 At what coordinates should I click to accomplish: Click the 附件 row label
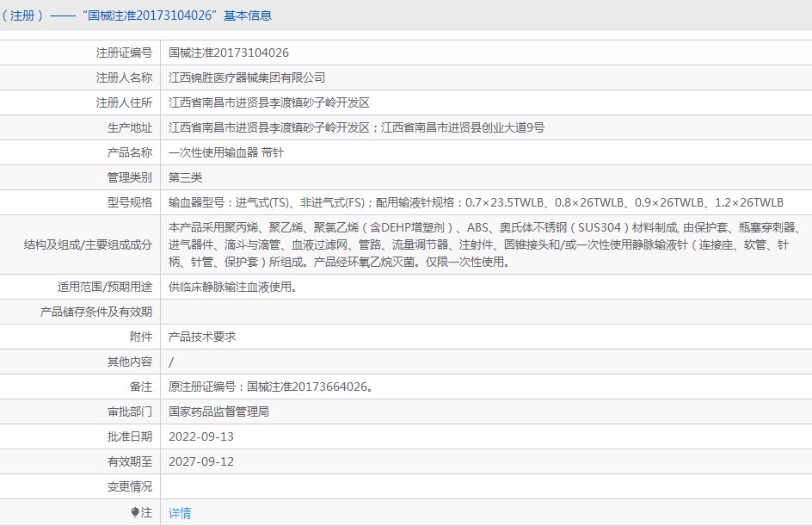[141, 337]
